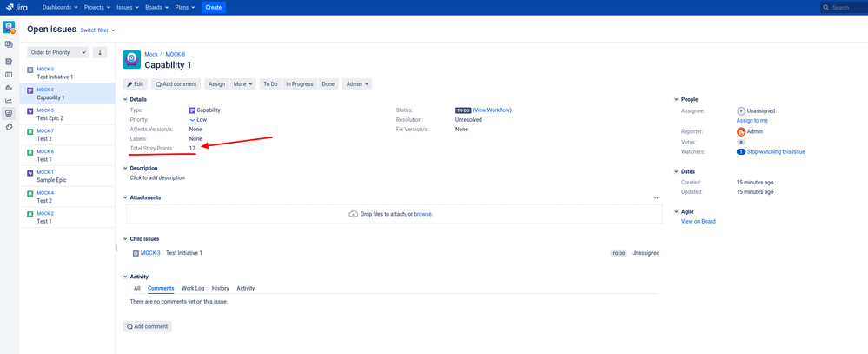Open the Reports chart icon in the sidebar
Screen dimensions: 868x354
pos(9,100)
